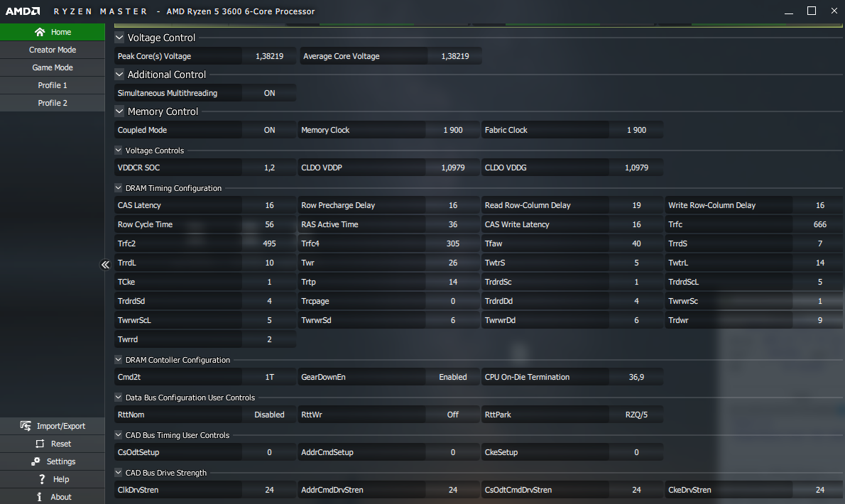845x504 pixels.
Task: Click Average Core Voltage value
Action: [455, 56]
